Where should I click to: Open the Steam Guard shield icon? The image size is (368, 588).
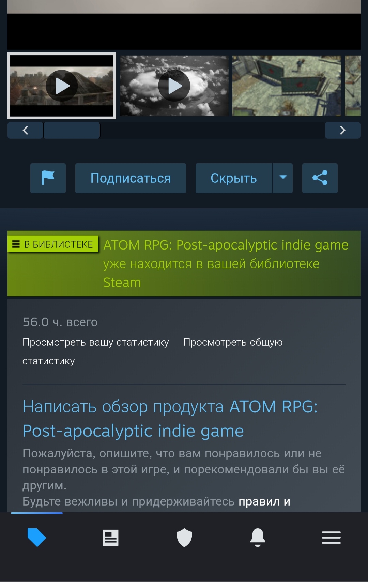(x=184, y=538)
